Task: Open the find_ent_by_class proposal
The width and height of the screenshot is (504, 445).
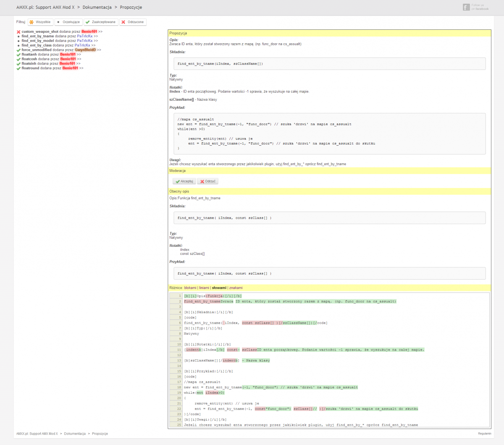Action: pos(37,45)
